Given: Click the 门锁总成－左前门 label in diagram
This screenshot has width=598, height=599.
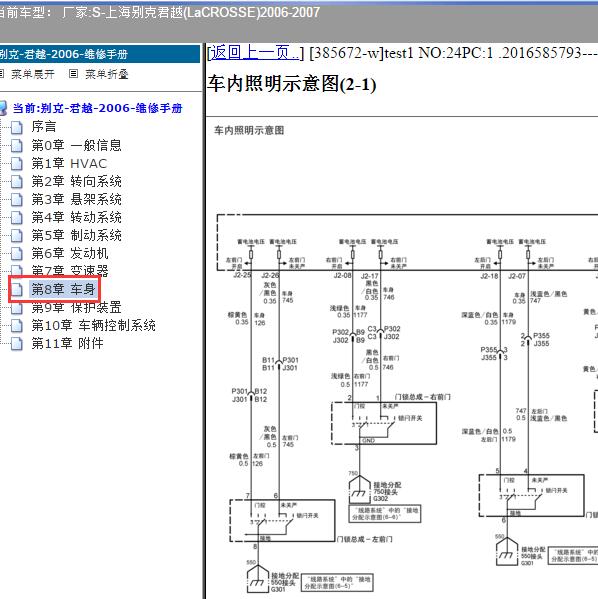Looking at the screenshot, I should tap(365, 539).
